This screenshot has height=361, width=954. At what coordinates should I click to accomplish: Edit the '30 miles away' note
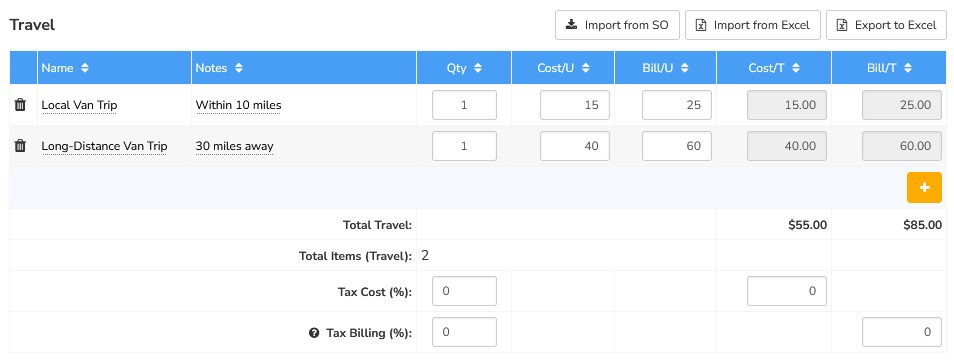point(234,146)
